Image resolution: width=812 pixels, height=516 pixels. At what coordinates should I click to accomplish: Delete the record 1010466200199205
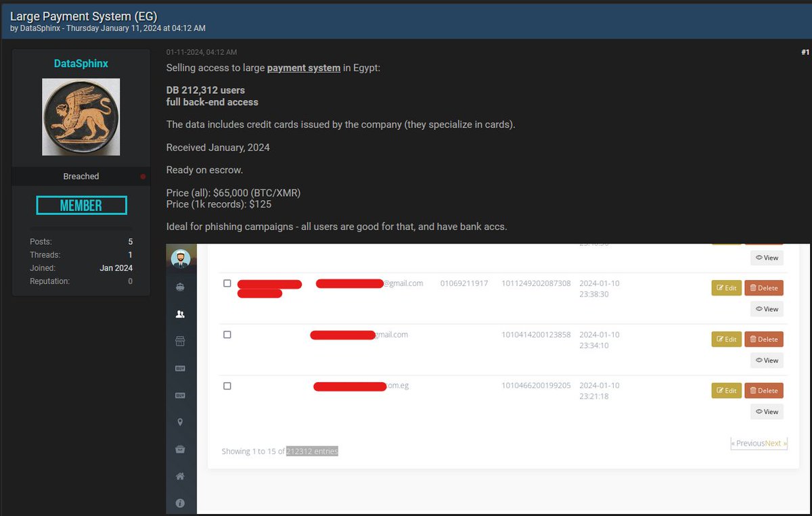tap(764, 390)
